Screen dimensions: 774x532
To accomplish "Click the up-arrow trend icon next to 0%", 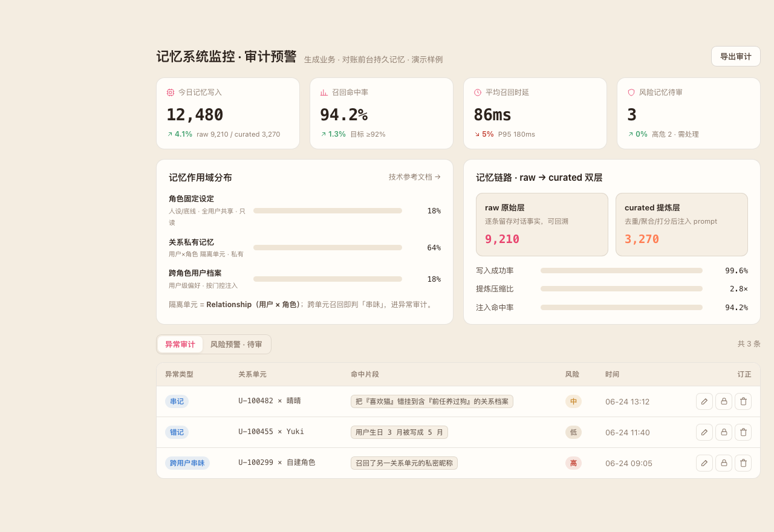I will 631,134.
